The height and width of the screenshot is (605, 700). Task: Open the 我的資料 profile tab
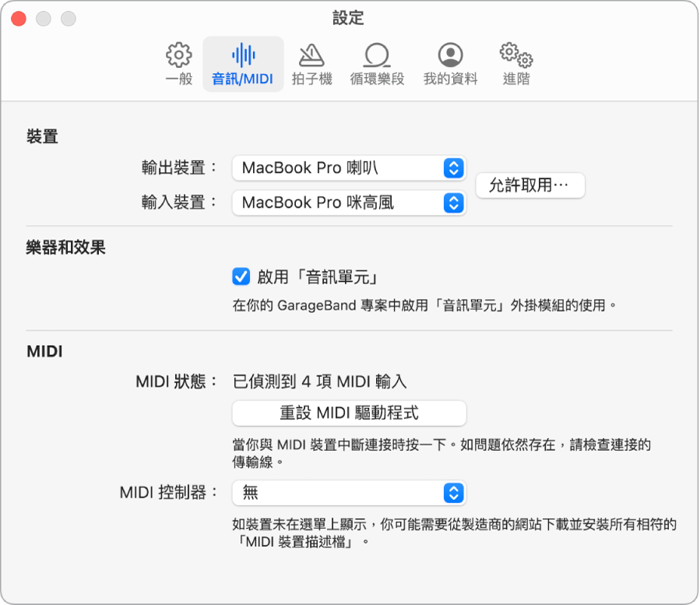coord(450,65)
